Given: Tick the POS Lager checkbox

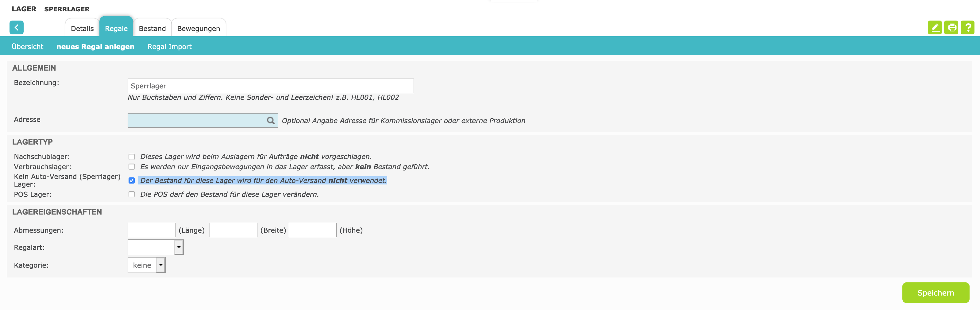Looking at the screenshot, I should tap(132, 194).
